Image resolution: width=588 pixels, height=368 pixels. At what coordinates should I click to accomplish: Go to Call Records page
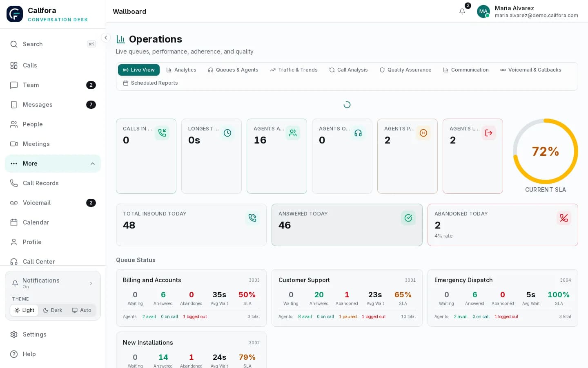tap(53, 183)
